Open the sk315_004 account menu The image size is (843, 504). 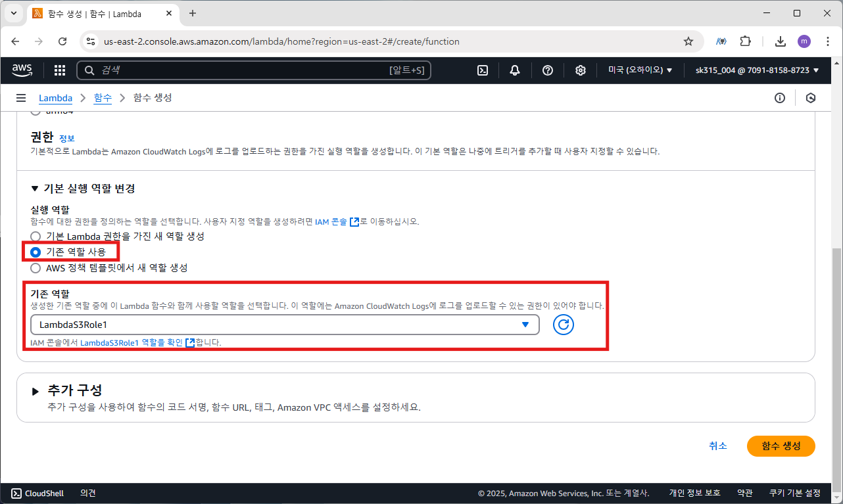758,70
